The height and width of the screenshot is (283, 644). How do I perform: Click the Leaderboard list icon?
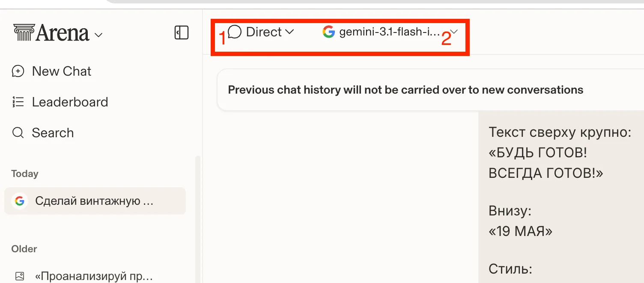(18, 102)
